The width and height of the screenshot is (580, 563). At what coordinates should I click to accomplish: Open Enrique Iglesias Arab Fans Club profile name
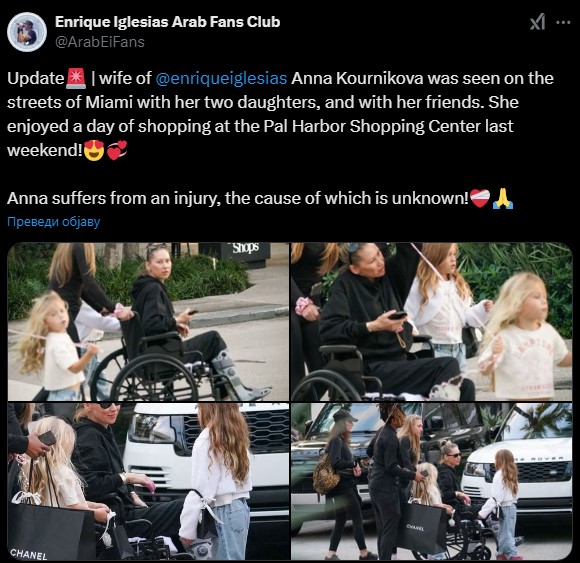[x=168, y=22]
